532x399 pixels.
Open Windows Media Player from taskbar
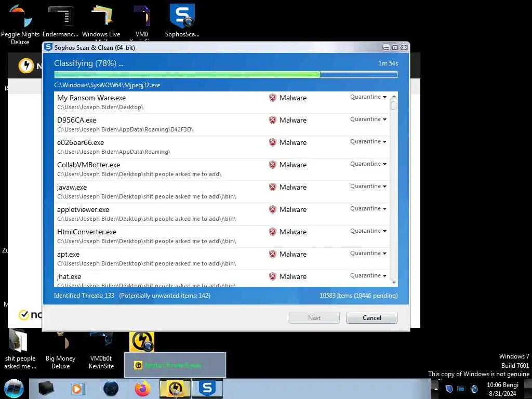pos(77,389)
